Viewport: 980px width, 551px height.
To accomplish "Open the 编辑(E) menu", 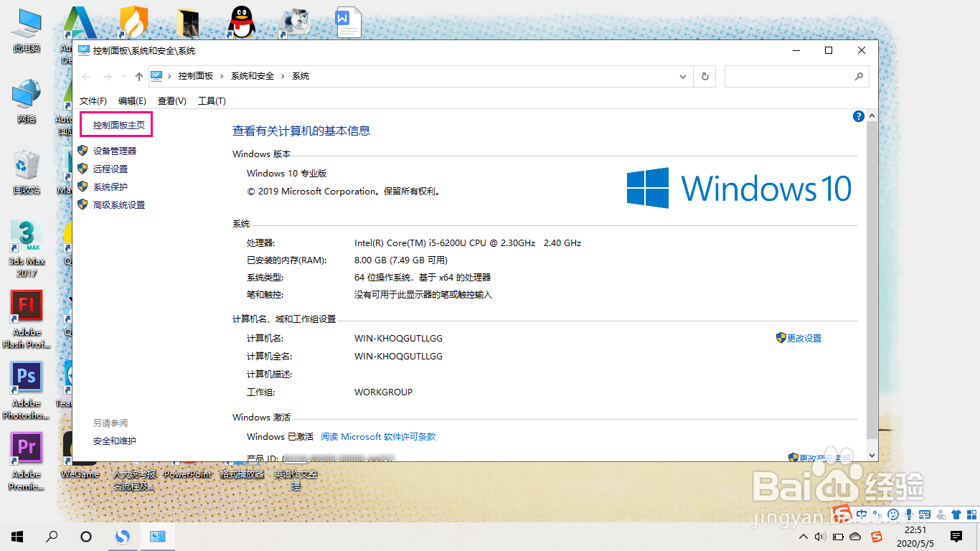I will point(132,101).
